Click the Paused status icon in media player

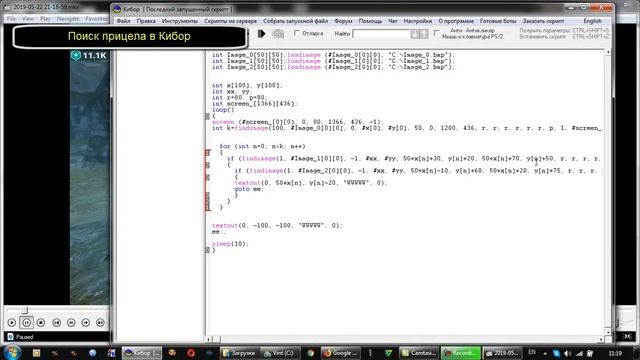tap(11, 337)
